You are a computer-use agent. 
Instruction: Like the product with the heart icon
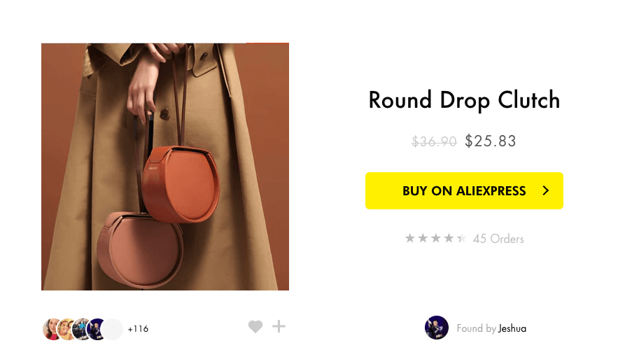[x=255, y=326]
